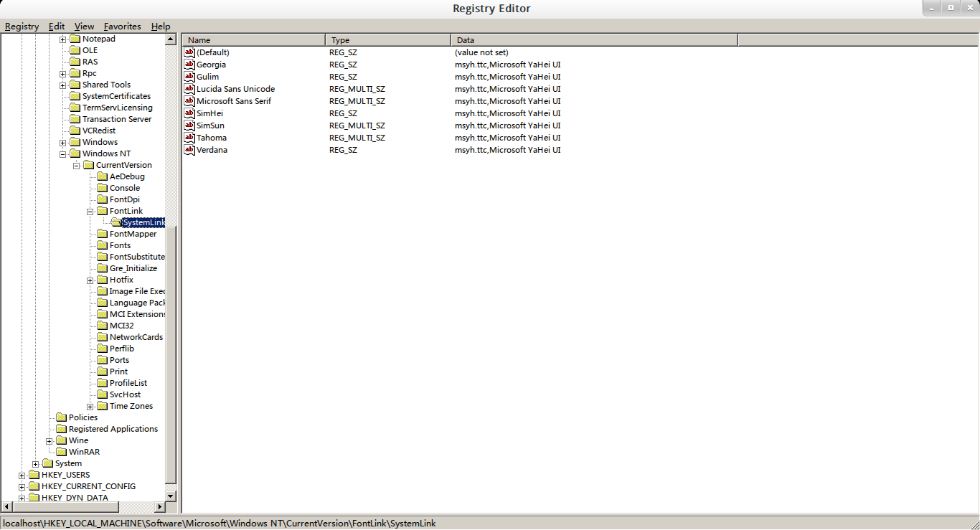Click the Rpc folder icon
Viewport: 980px width, 530px height.
pos(75,73)
